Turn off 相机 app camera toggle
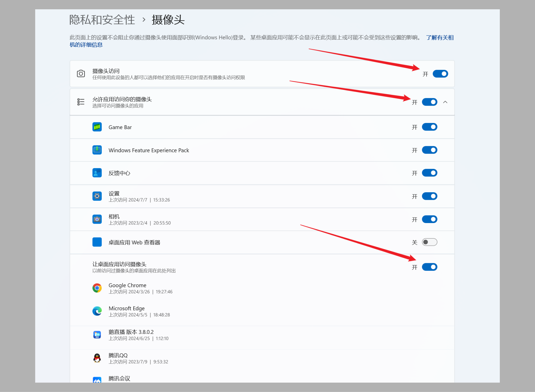The height and width of the screenshot is (392, 535). 430,219
